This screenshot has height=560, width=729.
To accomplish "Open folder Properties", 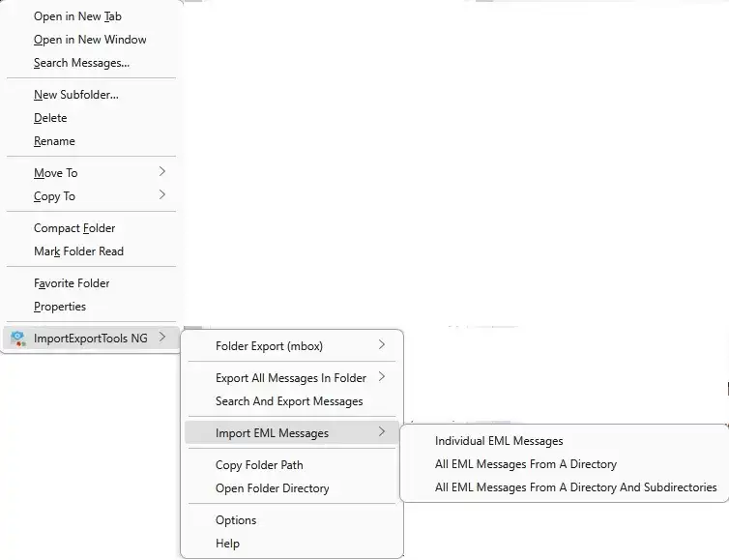I will click(x=91, y=307).
